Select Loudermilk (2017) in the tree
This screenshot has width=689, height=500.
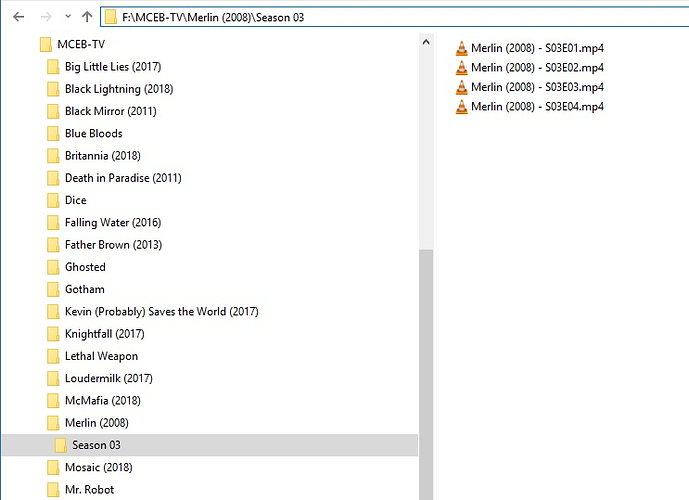(x=109, y=378)
